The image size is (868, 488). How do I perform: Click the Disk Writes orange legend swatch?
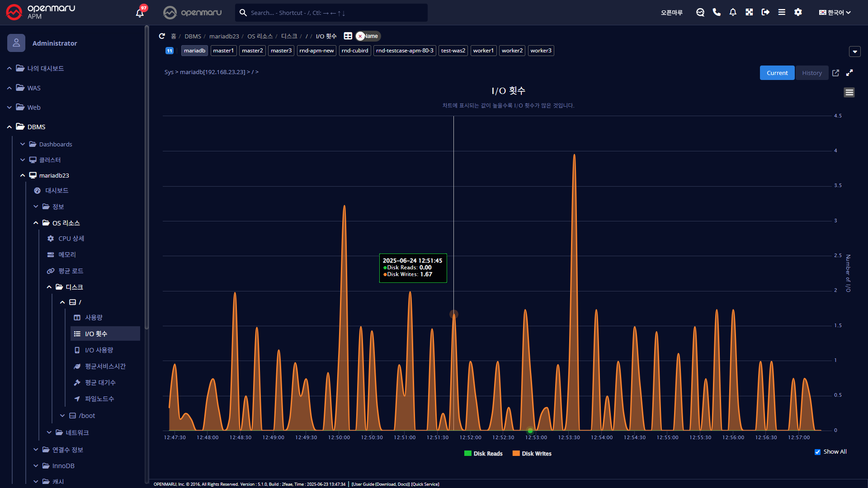click(x=516, y=454)
